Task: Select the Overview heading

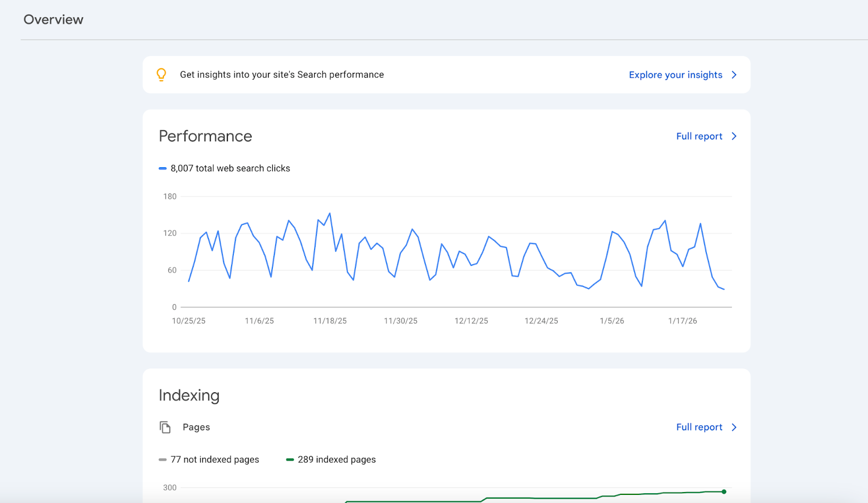Action: pyautogui.click(x=53, y=19)
